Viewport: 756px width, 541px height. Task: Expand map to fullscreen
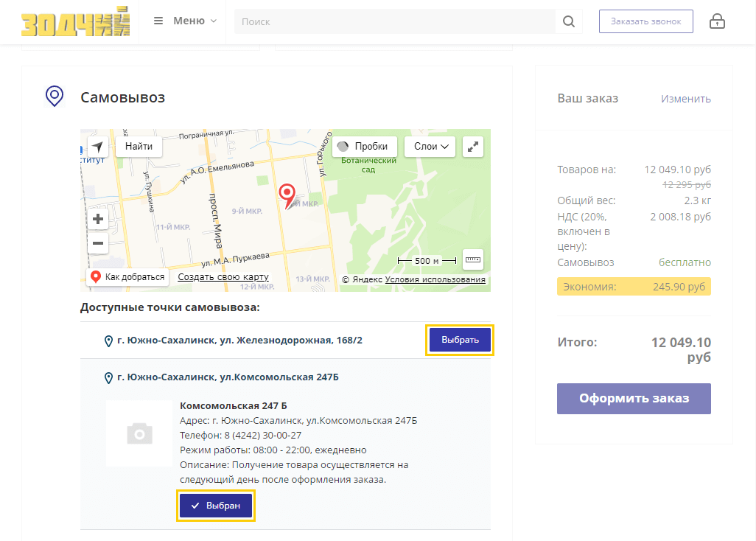click(x=472, y=146)
